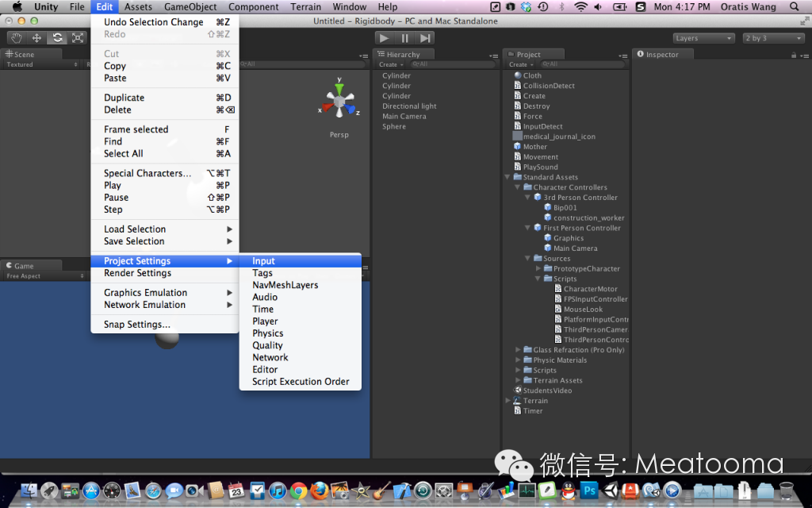Select the Hierarchy tab
This screenshot has width=812, height=508.
point(404,55)
